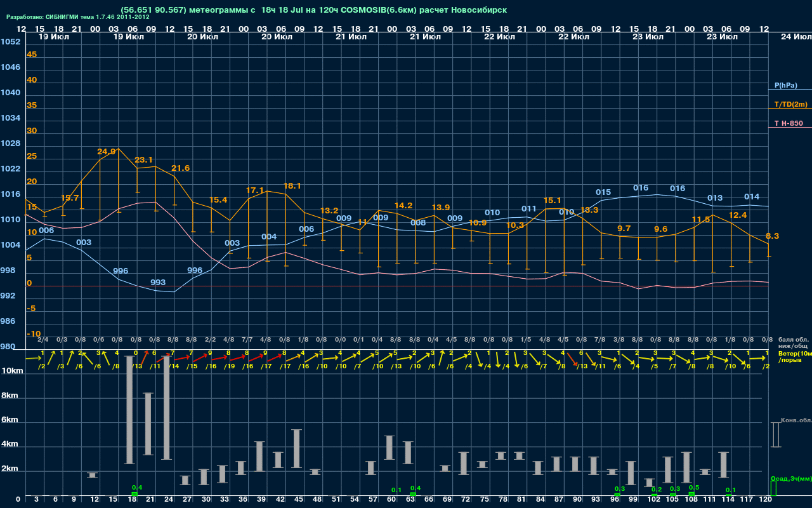Click the 'Разработано: СИБНИГМИ' credit line
The height and width of the screenshot is (508, 812).
coord(78,17)
